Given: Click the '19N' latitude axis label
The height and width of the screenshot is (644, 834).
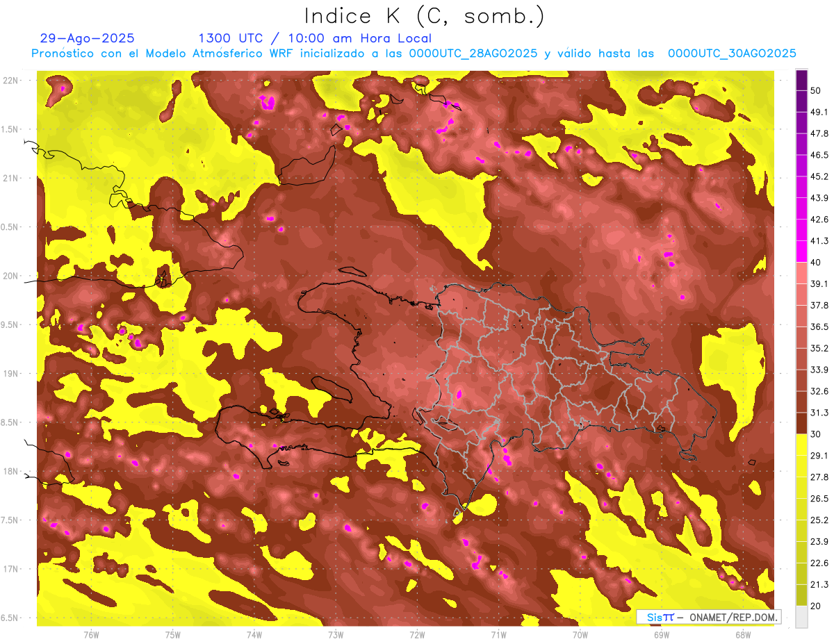Looking at the screenshot, I should click(x=11, y=374).
